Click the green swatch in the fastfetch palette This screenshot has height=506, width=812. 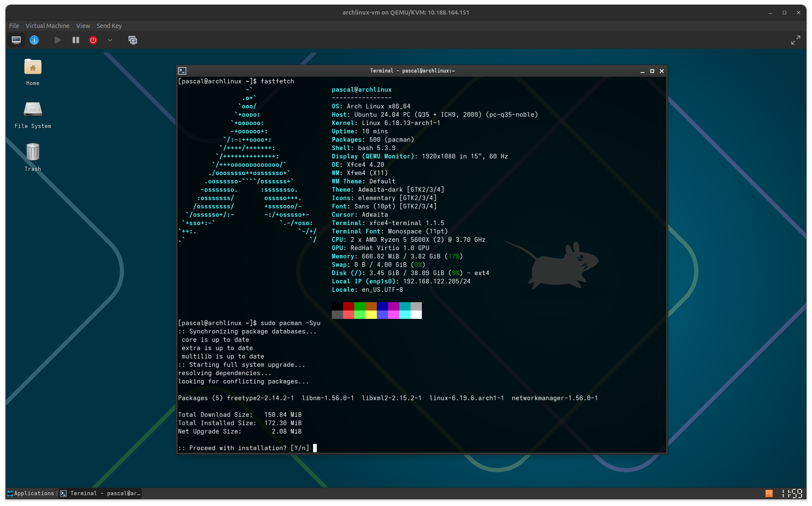[x=360, y=306]
